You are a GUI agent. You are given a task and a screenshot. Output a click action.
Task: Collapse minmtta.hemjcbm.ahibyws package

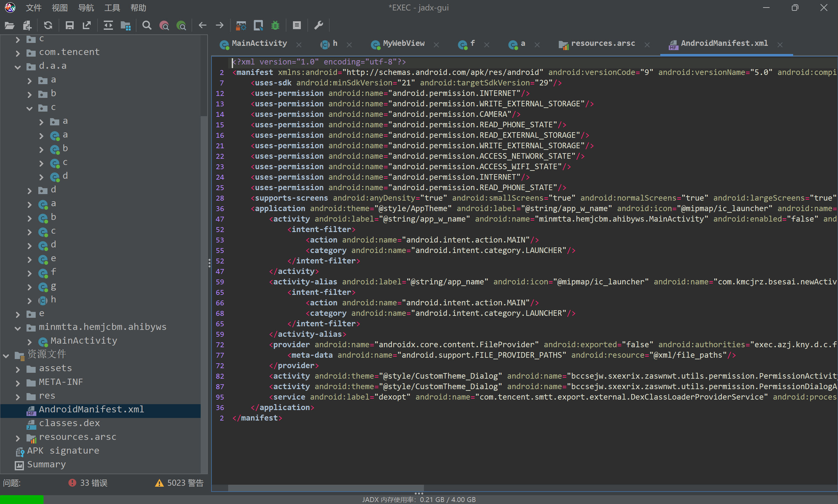pyautogui.click(x=18, y=328)
